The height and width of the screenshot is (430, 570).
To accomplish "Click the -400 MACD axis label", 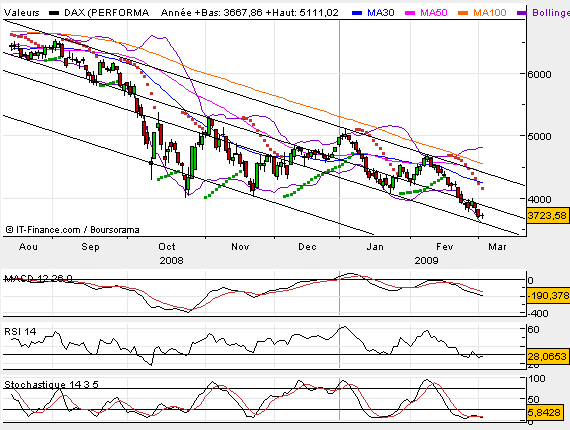I will (537, 313).
